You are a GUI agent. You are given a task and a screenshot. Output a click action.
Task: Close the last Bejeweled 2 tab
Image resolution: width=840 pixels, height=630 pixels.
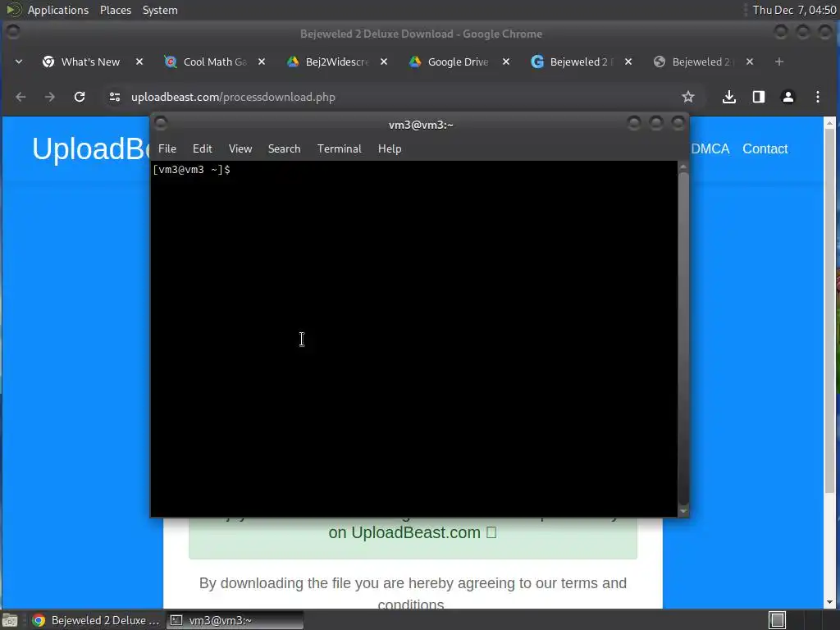(x=750, y=62)
